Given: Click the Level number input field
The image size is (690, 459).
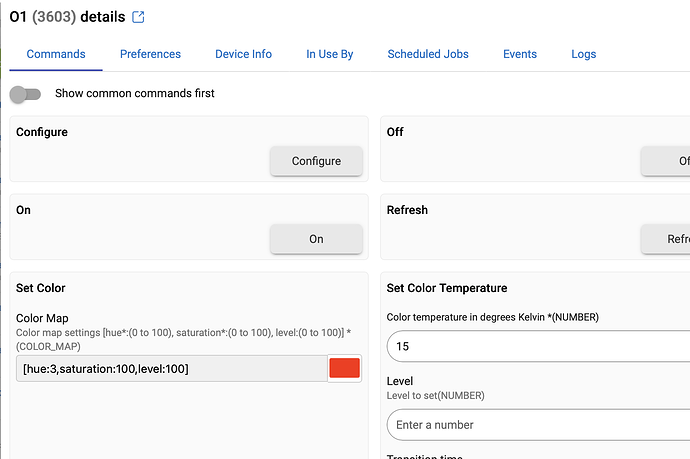Looking at the screenshot, I should coord(538,425).
